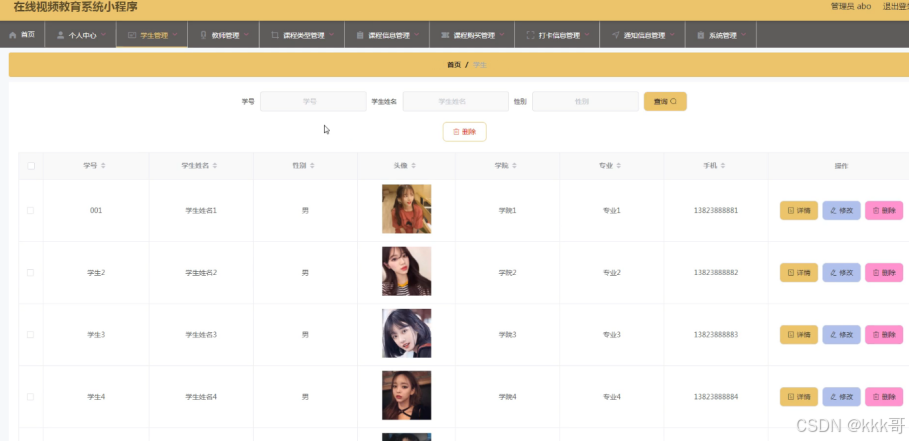Click the sort arrows in 学院 column header

coord(515,166)
